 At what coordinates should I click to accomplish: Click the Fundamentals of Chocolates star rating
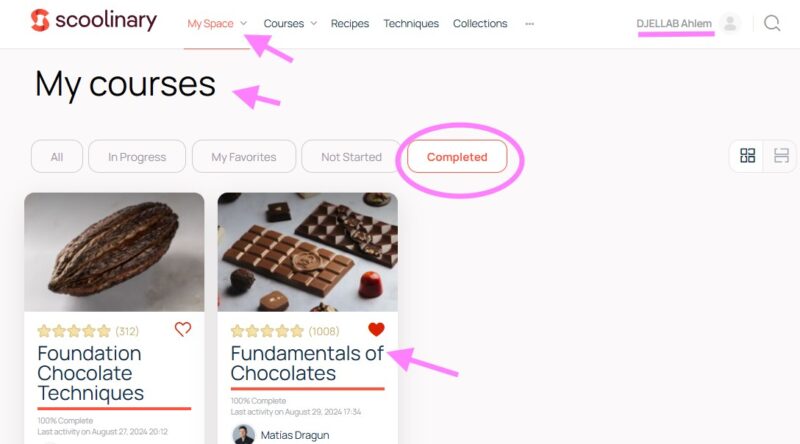click(x=267, y=331)
